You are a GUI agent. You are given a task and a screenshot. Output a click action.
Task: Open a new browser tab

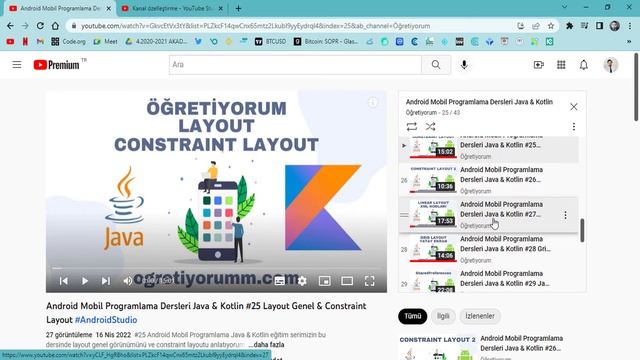[x=238, y=8]
